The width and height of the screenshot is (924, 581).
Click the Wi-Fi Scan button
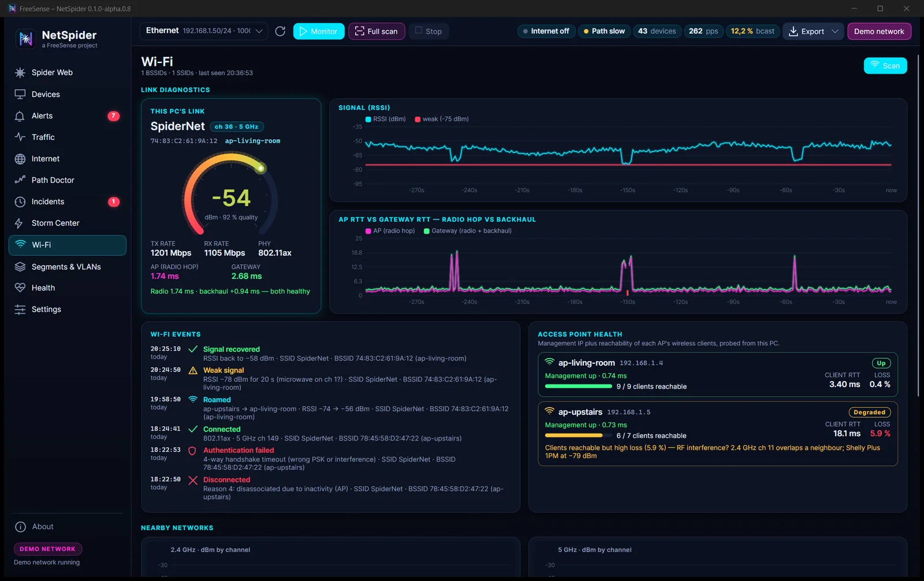pyautogui.click(x=885, y=66)
